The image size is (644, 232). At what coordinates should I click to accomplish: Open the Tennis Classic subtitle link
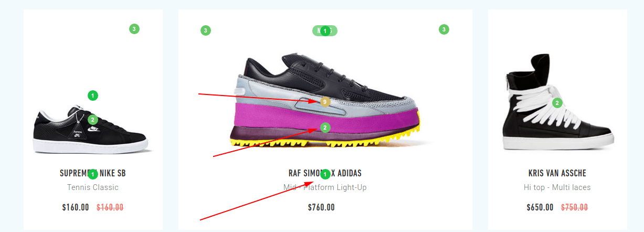pos(93,187)
